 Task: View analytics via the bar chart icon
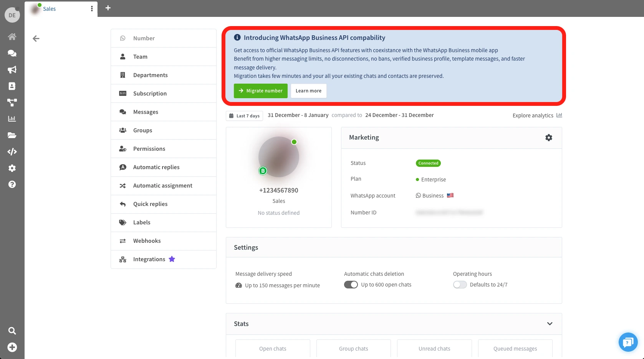[12, 118]
